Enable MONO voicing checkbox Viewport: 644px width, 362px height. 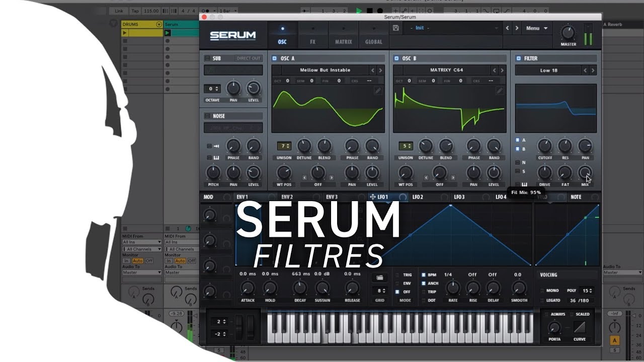coord(542,291)
